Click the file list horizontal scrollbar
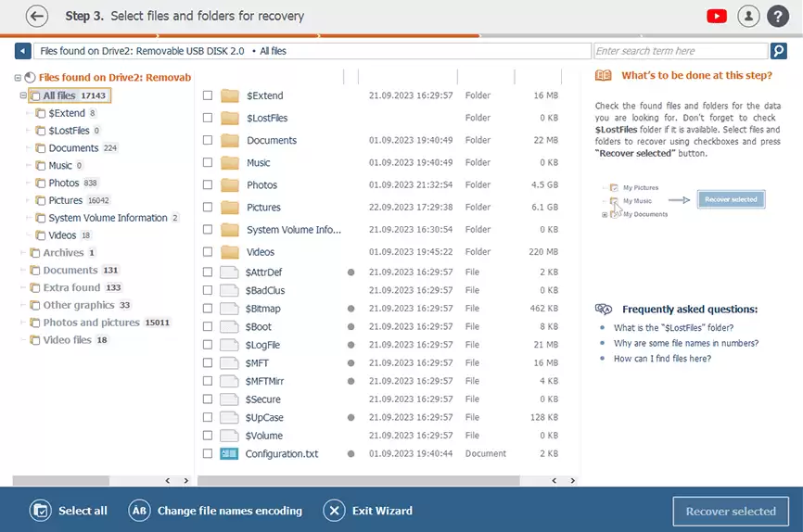 [371, 480]
